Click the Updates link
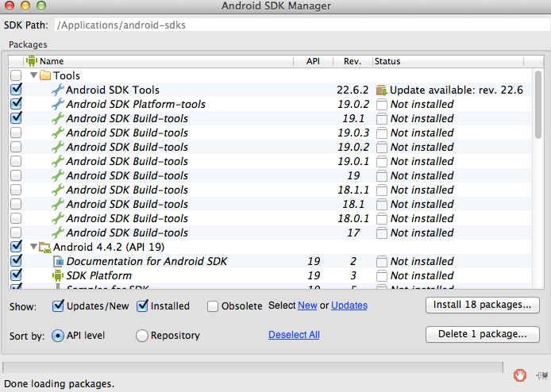Viewport: 551px width, 392px height. click(x=349, y=306)
